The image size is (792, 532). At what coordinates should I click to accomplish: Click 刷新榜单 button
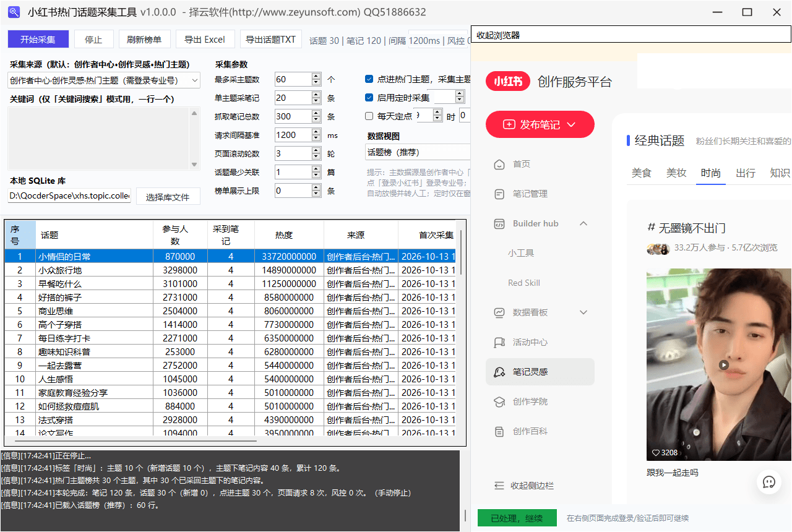point(144,39)
